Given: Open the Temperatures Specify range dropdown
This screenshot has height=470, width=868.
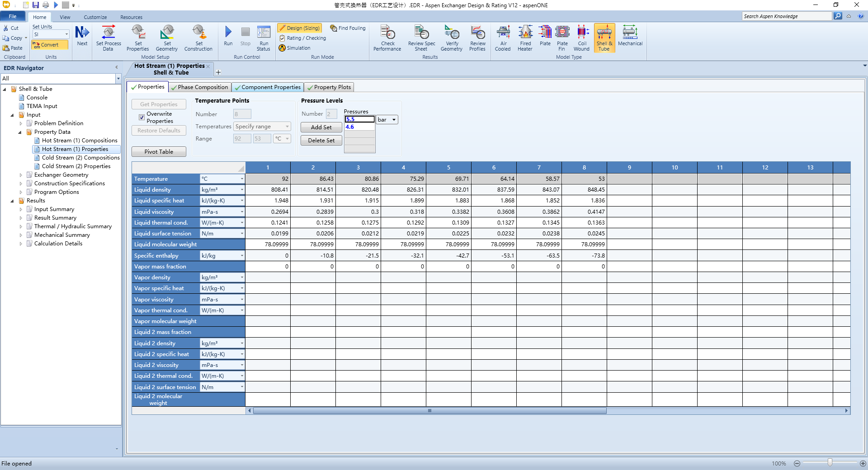Looking at the screenshot, I should tap(262, 127).
